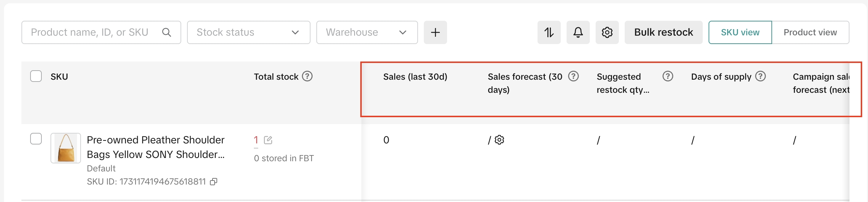Click the Bulk restock button
The image size is (868, 202).
pyautogui.click(x=663, y=32)
